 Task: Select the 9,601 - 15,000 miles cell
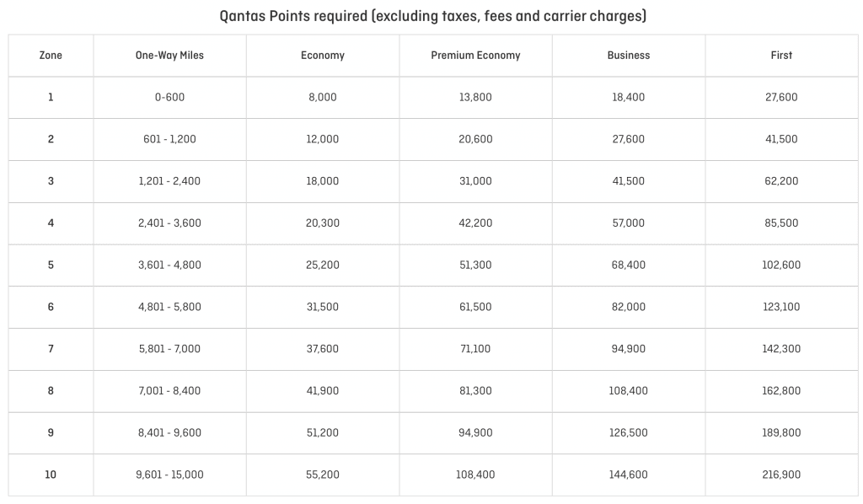coord(169,475)
